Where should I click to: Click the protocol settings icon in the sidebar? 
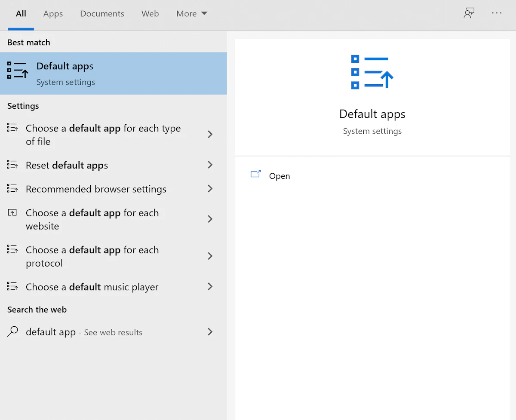pyautogui.click(x=12, y=250)
